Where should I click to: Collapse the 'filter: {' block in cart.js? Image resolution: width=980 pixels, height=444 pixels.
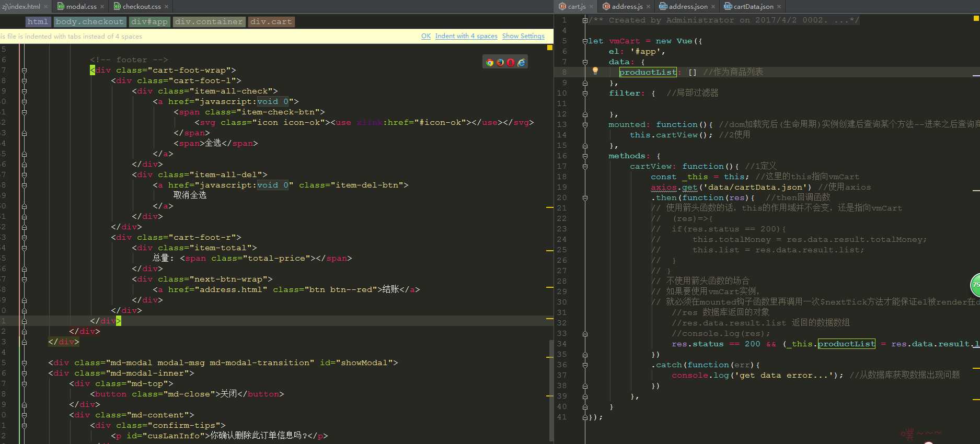point(585,93)
